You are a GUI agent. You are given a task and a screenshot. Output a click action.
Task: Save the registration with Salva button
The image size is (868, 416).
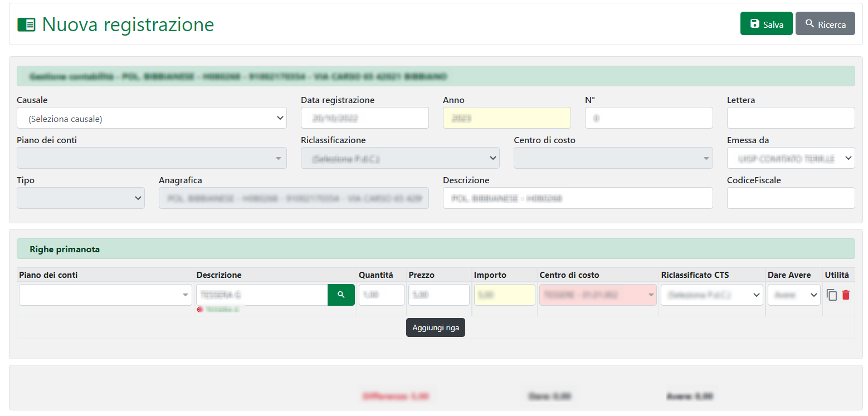click(x=766, y=24)
